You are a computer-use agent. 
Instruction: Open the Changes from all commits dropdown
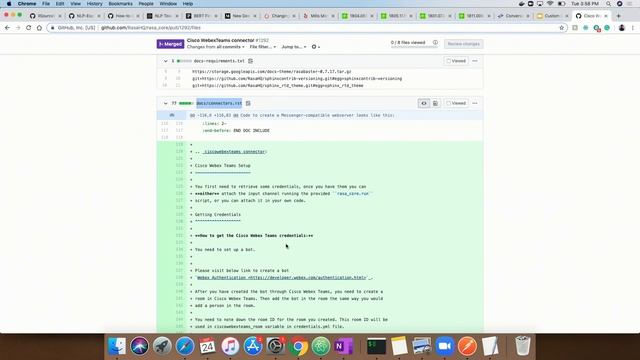tap(216, 47)
